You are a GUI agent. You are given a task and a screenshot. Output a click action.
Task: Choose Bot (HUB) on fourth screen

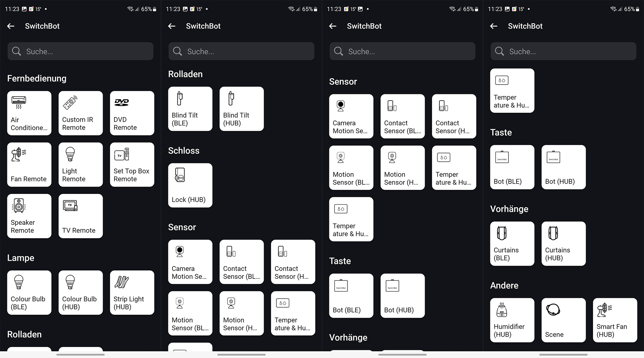pos(563,167)
